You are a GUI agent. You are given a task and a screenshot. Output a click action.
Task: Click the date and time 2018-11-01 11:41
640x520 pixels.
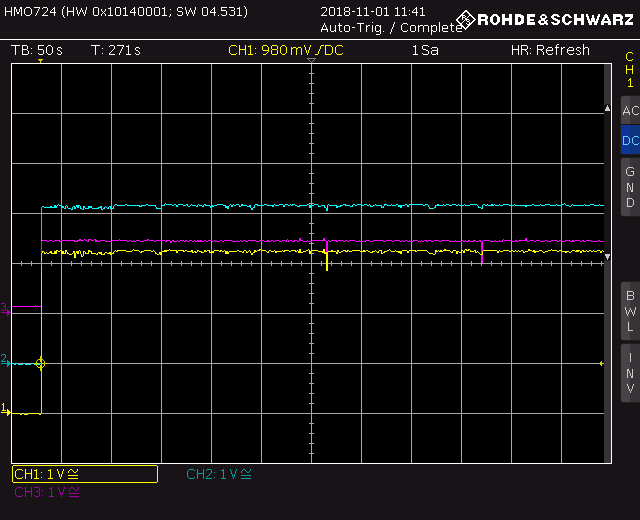[x=373, y=11]
